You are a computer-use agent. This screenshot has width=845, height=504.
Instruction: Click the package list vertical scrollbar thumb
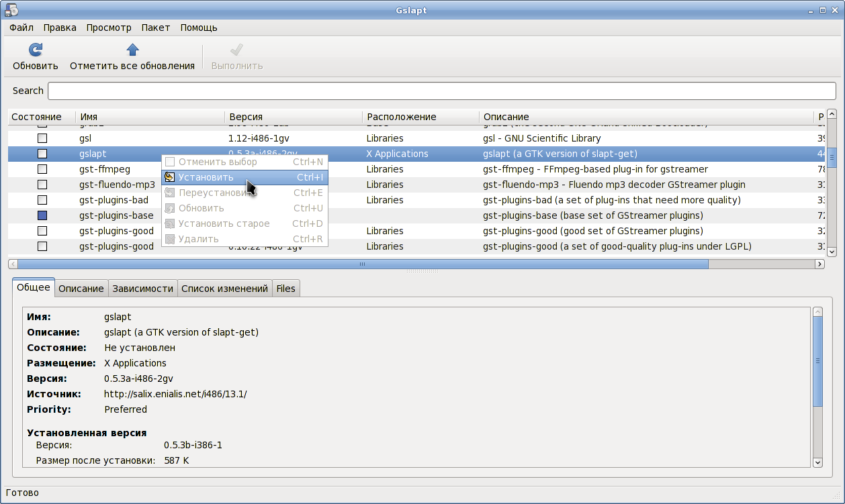pos(832,158)
